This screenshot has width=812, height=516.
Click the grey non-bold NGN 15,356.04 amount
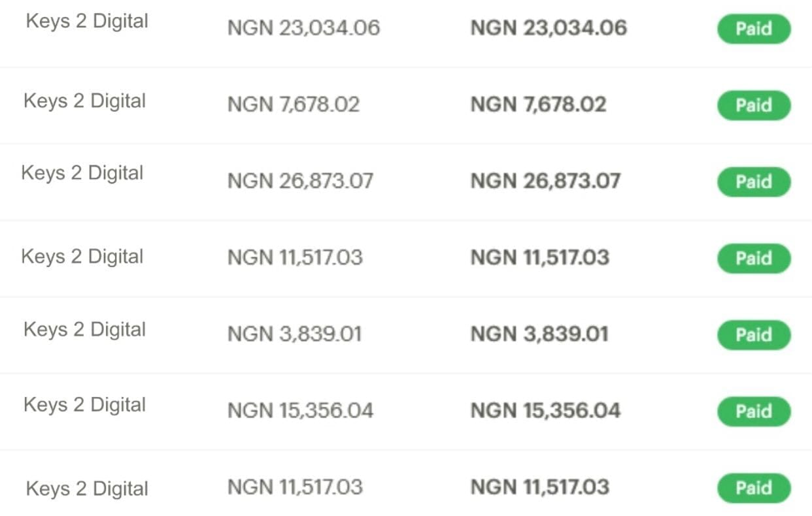click(300, 410)
